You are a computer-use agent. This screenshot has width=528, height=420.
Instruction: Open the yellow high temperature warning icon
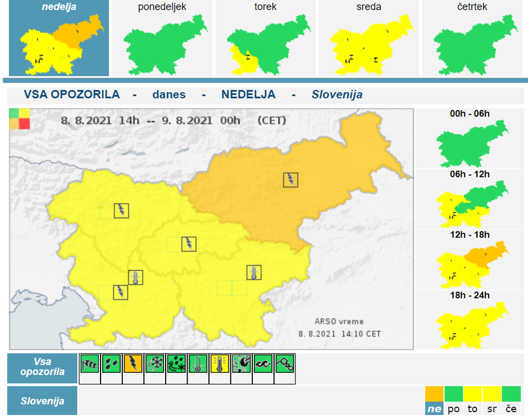220,368
